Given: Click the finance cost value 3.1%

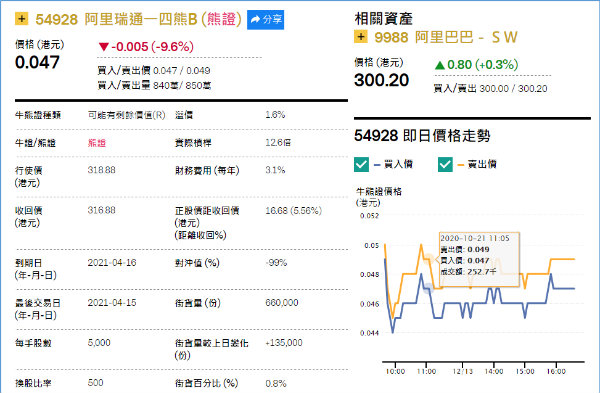Looking at the screenshot, I should click(275, 170).
